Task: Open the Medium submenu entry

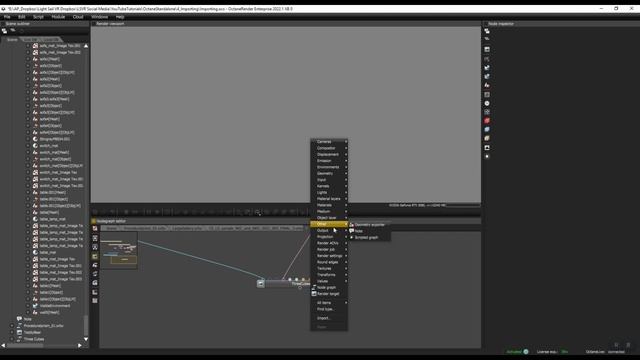Action: 329,211
